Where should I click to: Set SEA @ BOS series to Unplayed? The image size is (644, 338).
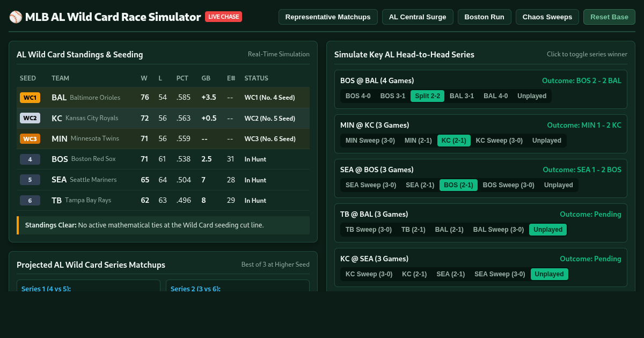[559, 185]
